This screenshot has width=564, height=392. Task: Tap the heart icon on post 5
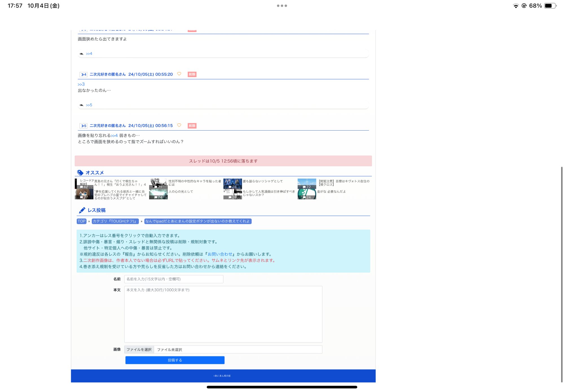(179, 125)
